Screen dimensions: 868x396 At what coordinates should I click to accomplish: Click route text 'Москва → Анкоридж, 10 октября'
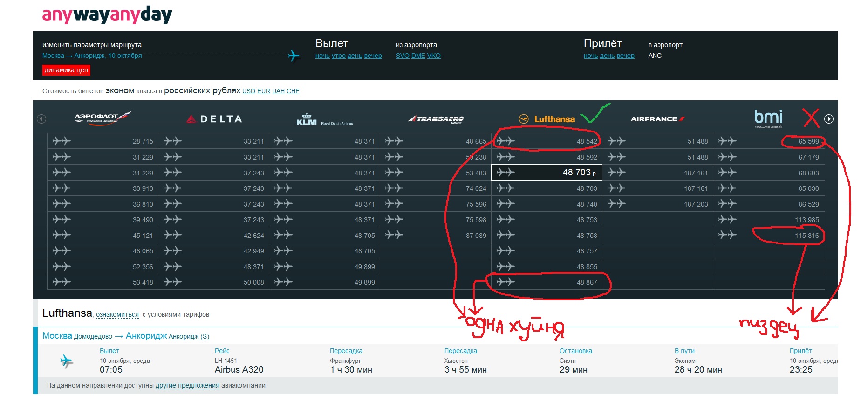tap(92, 56)
